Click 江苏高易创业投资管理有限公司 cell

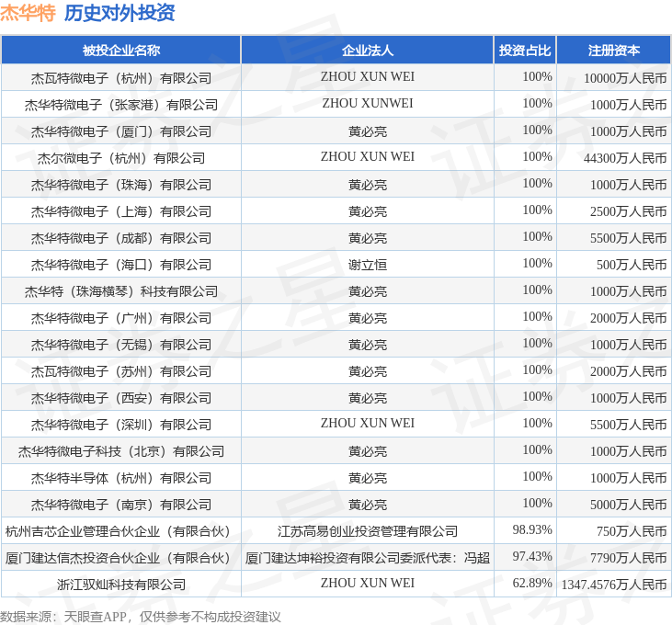click(368, 531)
